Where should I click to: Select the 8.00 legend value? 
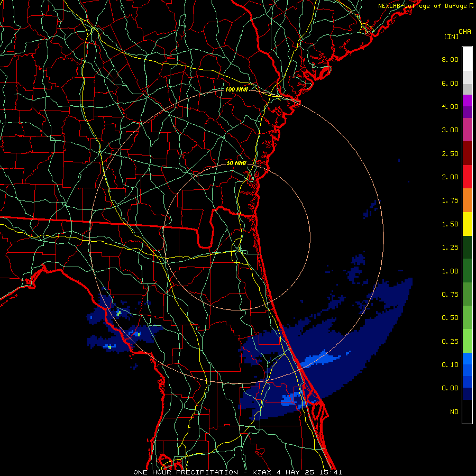[450, 59]
